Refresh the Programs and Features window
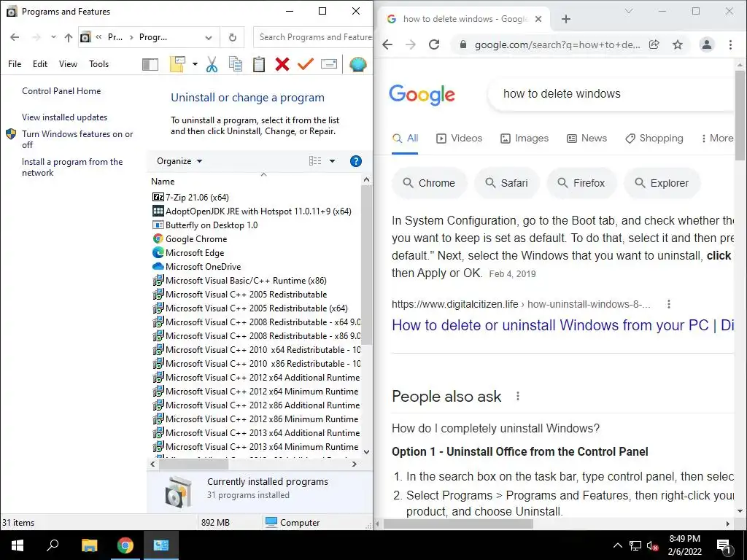Viewport: 747px width, 560px height. pos(233,37)
